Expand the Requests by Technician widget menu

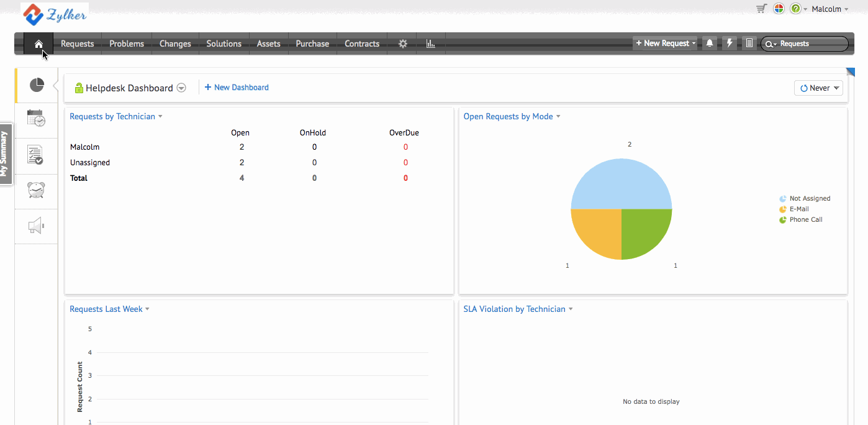point(160,117)
